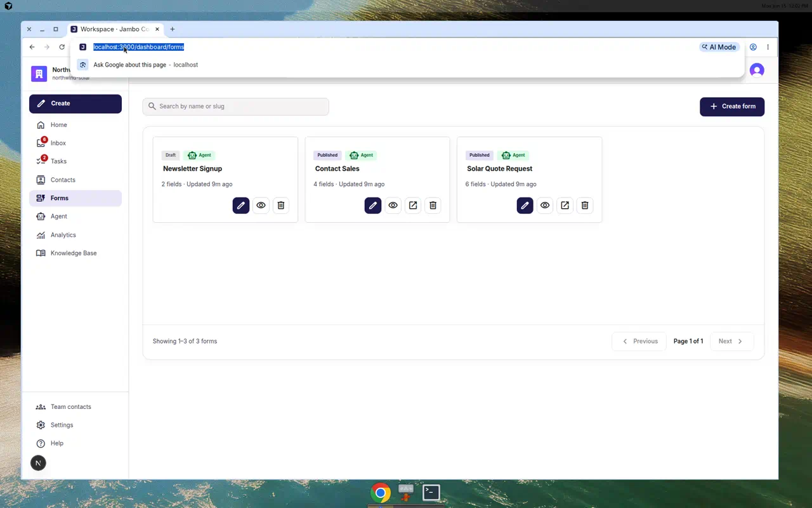Focus the Search by name or slug field

click(x=235, y=107)
